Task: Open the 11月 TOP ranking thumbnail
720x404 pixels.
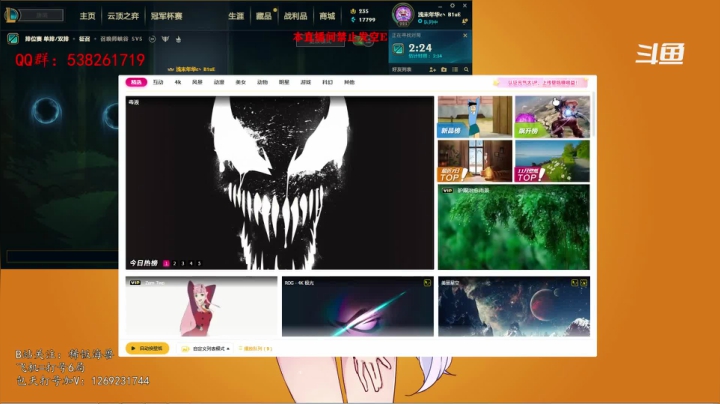Action: pos(552,161)
